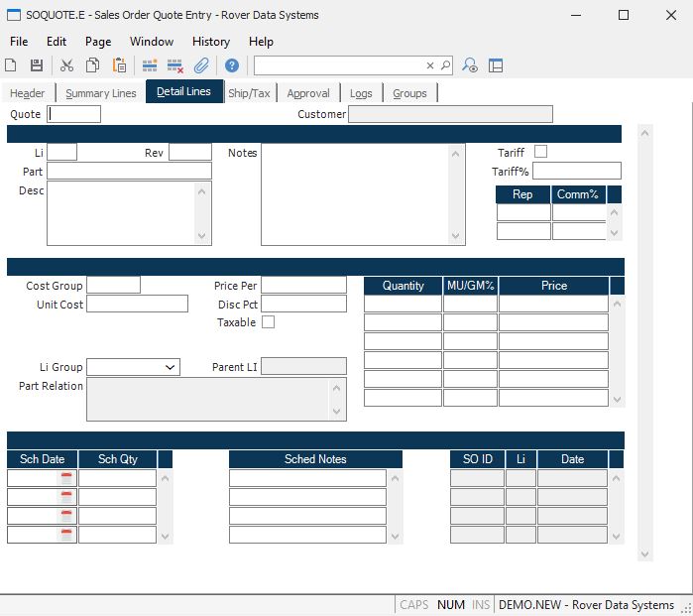Click the Quote number input field
The image size is (693, 616).
pos(74,114)
